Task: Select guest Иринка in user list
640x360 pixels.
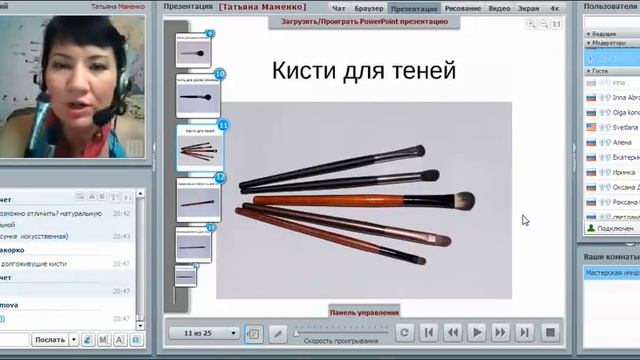Action: coord(612,172)
